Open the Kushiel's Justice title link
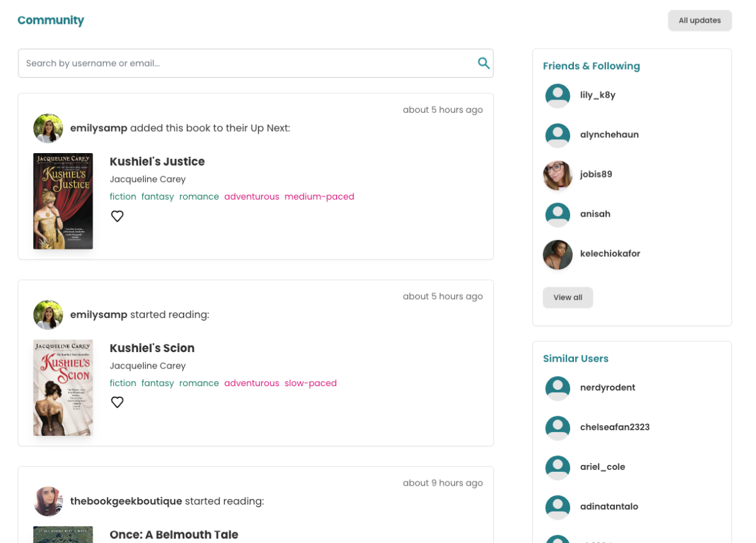 157,162
